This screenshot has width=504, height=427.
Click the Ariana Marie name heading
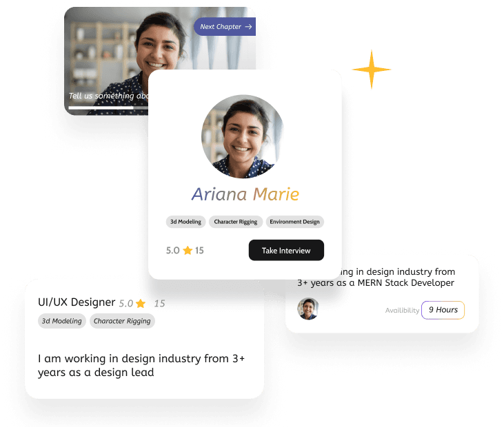click(245, 194)
